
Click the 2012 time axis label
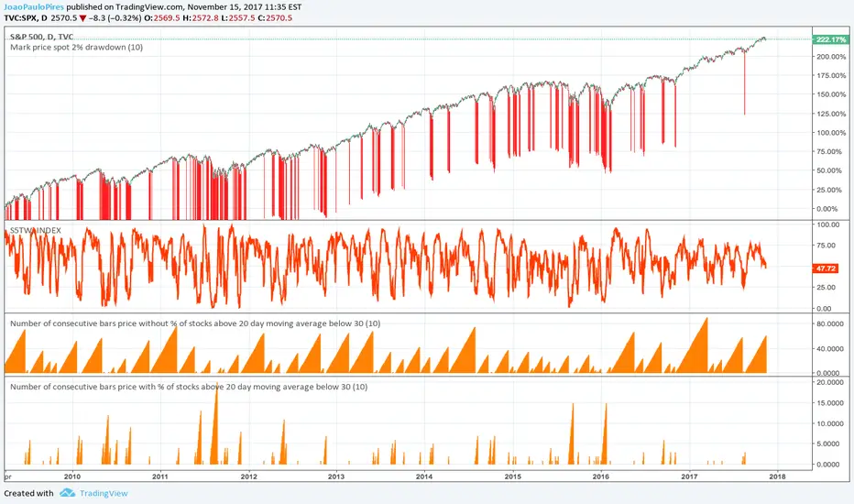click(248, 477)
